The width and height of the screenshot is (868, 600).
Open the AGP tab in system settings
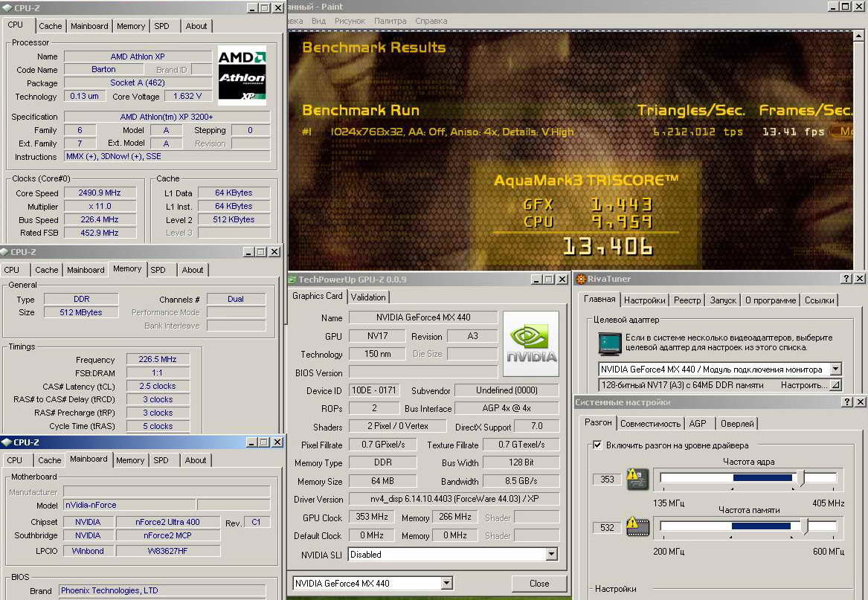(698, 424)
